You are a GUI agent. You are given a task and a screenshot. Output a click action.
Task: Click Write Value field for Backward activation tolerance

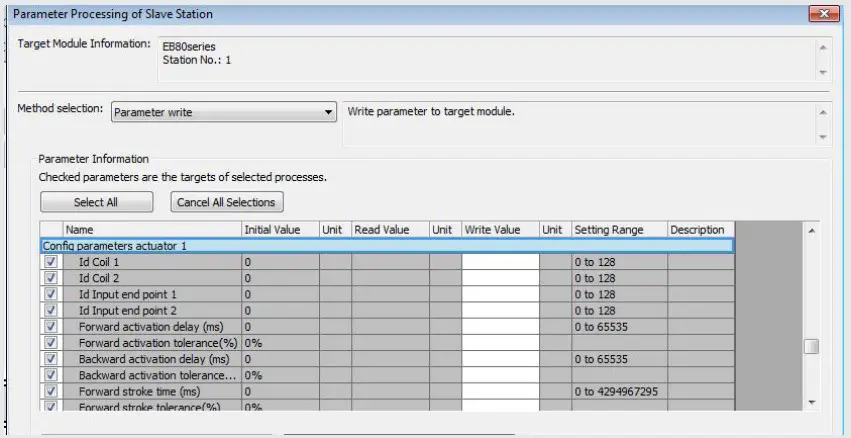pos(500,375)
